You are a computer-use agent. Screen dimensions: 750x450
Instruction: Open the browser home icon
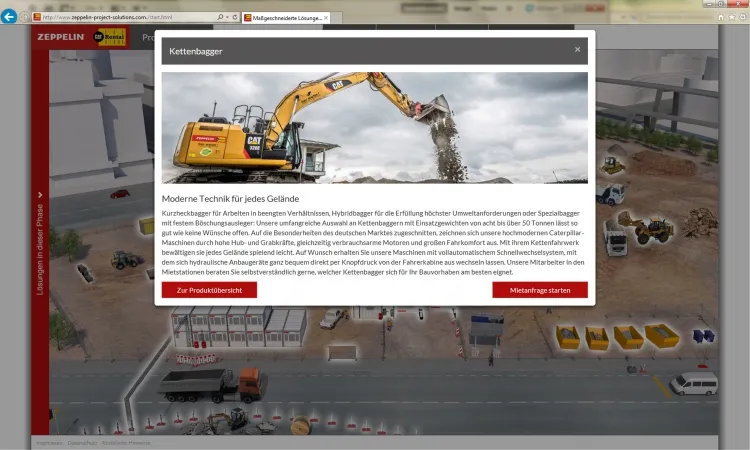720,18
